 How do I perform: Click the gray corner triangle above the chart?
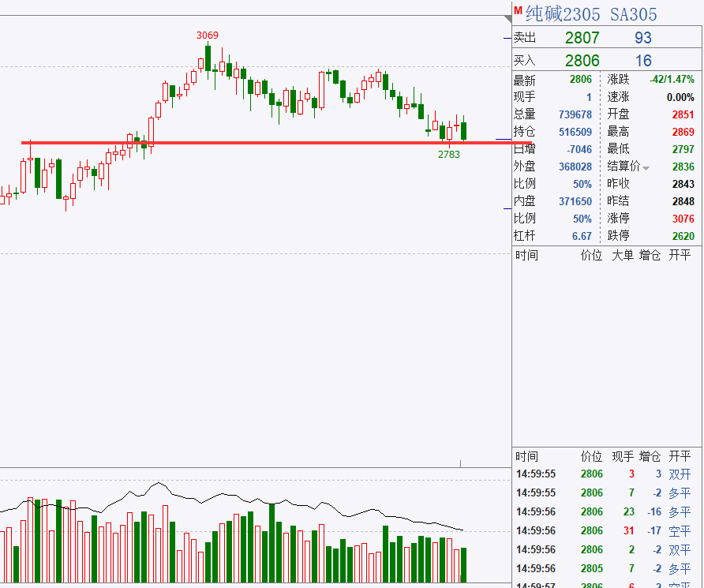point(507,18)
